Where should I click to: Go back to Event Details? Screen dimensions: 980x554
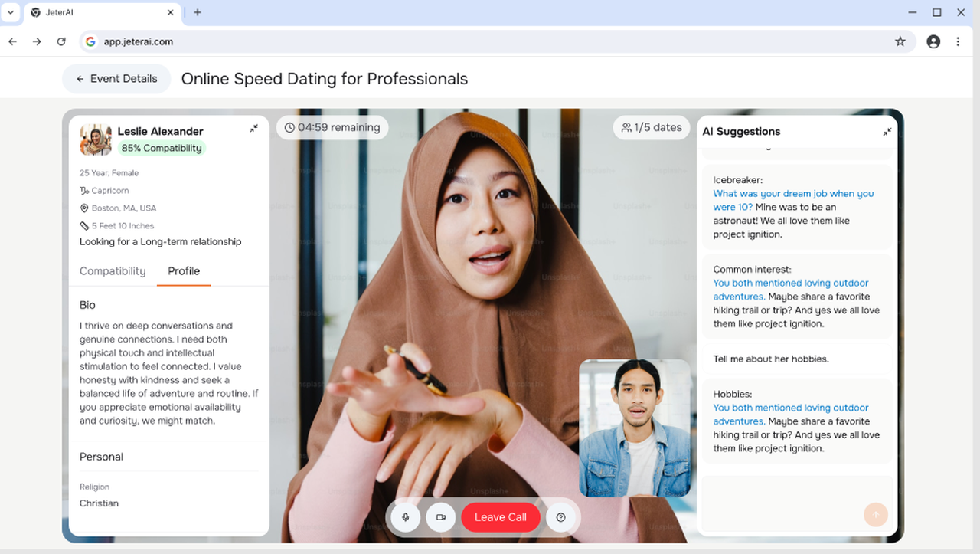116,79
